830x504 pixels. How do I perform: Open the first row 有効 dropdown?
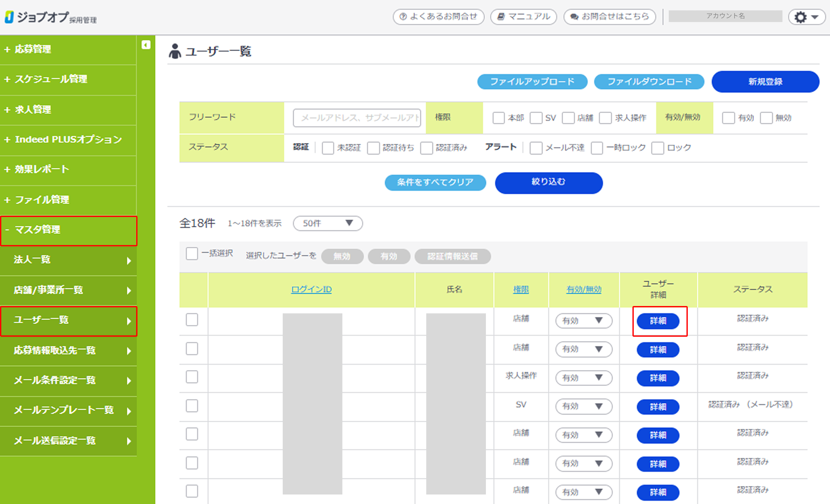(583, 320)
